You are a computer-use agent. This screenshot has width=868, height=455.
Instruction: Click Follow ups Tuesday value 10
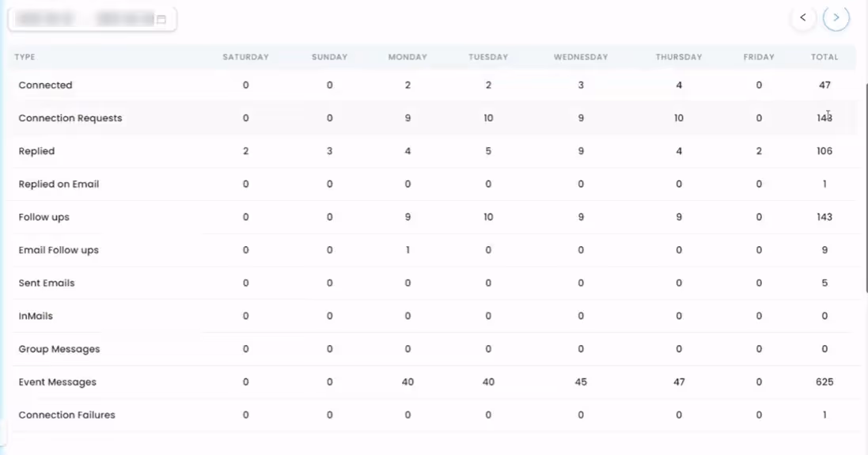pyautogui.click(x=488, y=217)
